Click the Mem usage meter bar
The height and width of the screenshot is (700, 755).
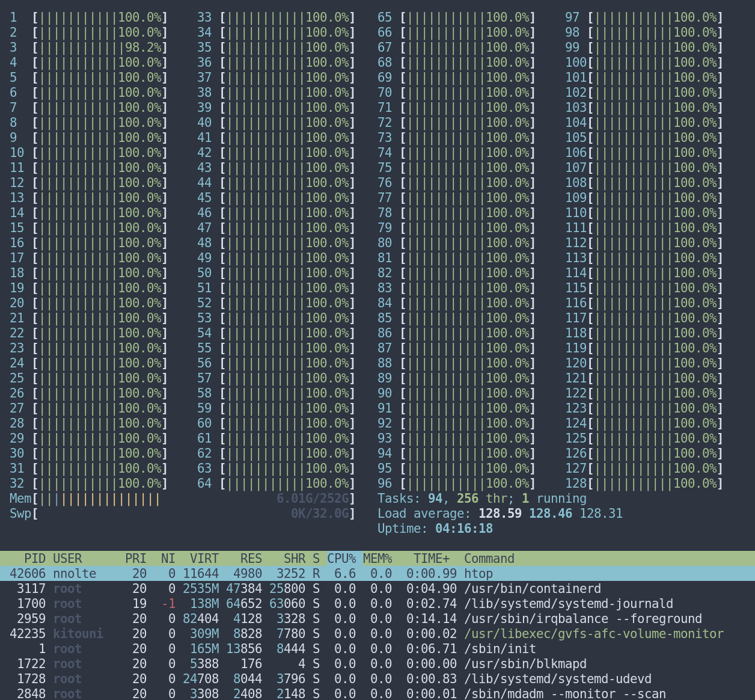point(180,498)
